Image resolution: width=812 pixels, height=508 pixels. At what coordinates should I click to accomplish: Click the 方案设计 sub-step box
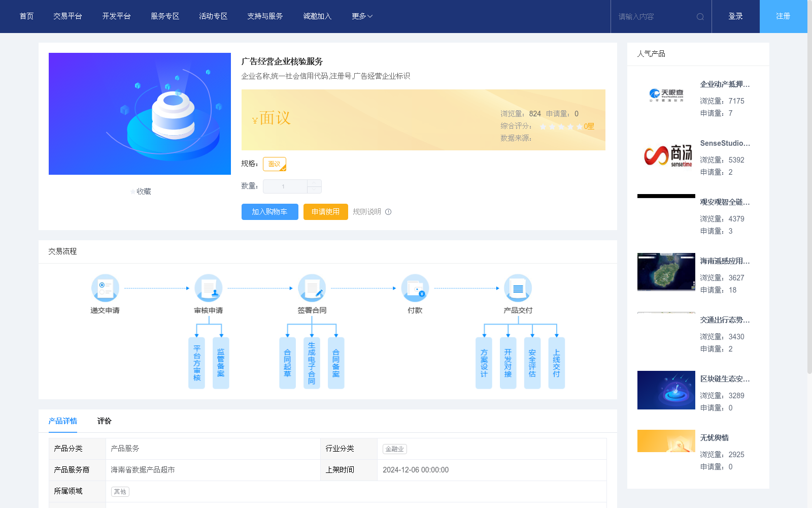point(484,363)
